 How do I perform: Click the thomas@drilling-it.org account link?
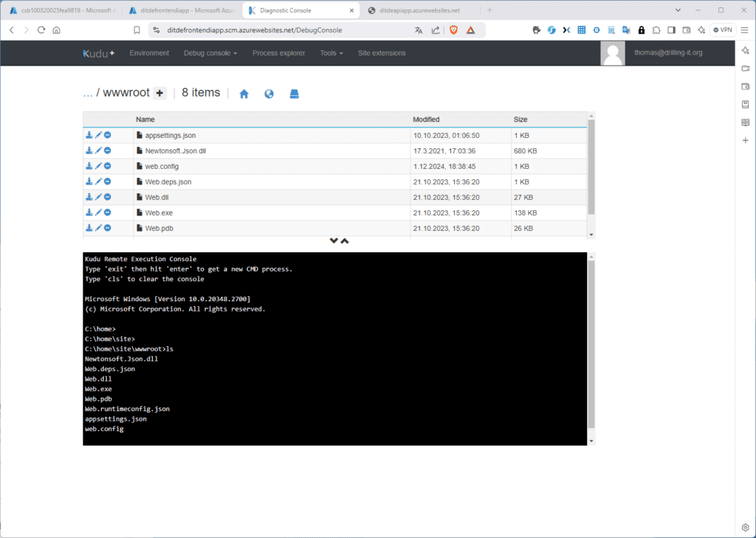click(x=668, y=52)
